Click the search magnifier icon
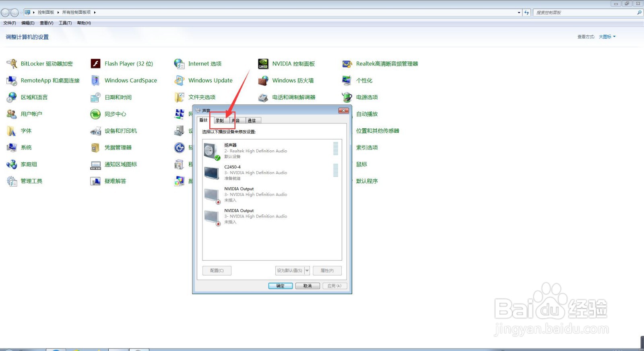 pyautogui.click(x=639, y=12)
